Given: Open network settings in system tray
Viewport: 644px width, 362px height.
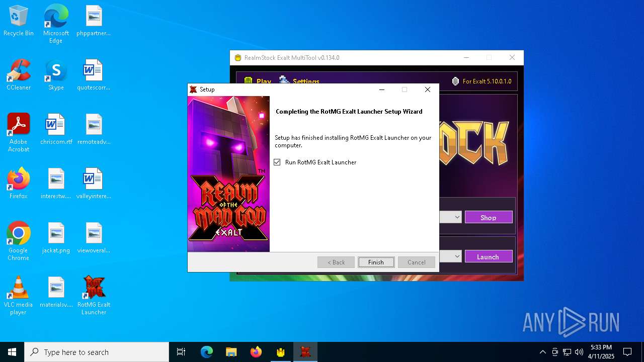Looking at the screenshot, I should pyautogui.click(x=567, y=352).
